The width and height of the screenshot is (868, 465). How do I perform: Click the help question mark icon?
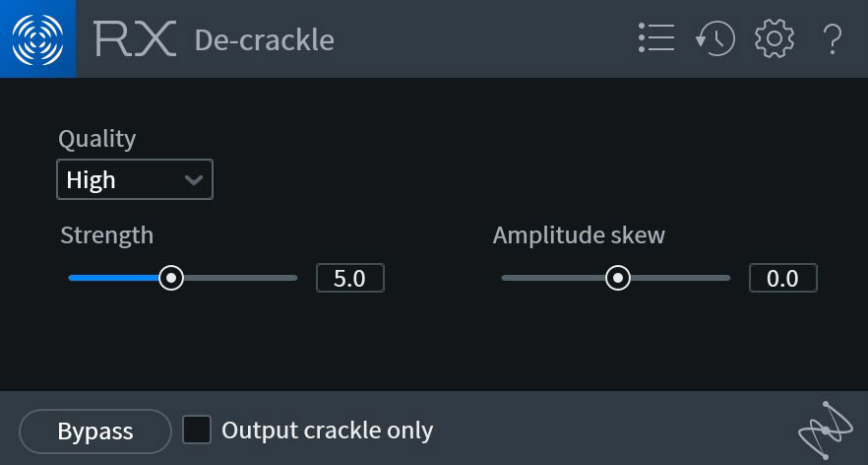click(833, 38)
